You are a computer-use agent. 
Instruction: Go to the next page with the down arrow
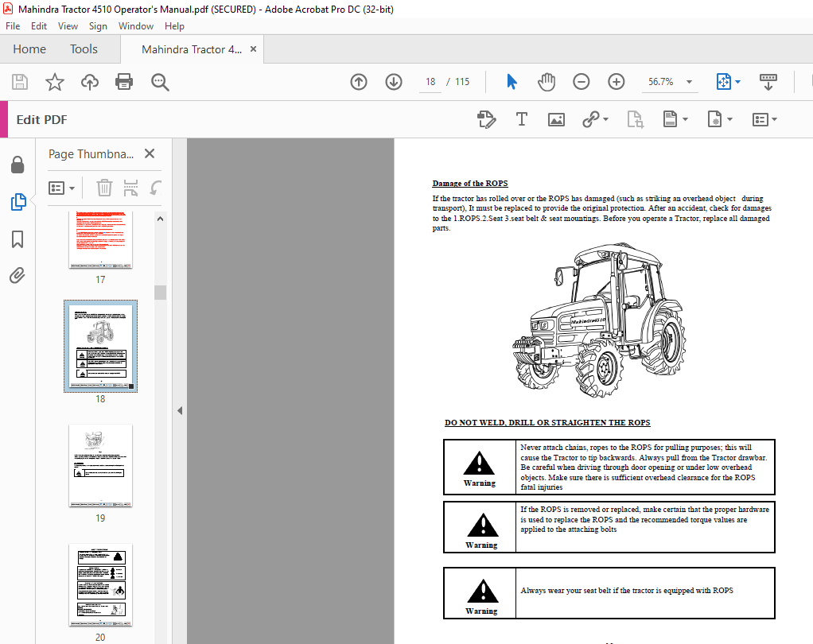(394, 82)
